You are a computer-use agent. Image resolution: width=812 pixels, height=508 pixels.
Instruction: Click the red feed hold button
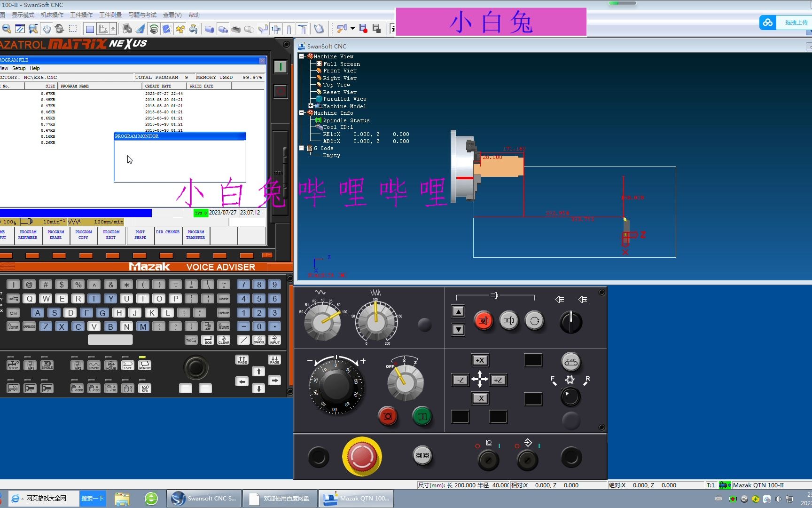point(388,416)
